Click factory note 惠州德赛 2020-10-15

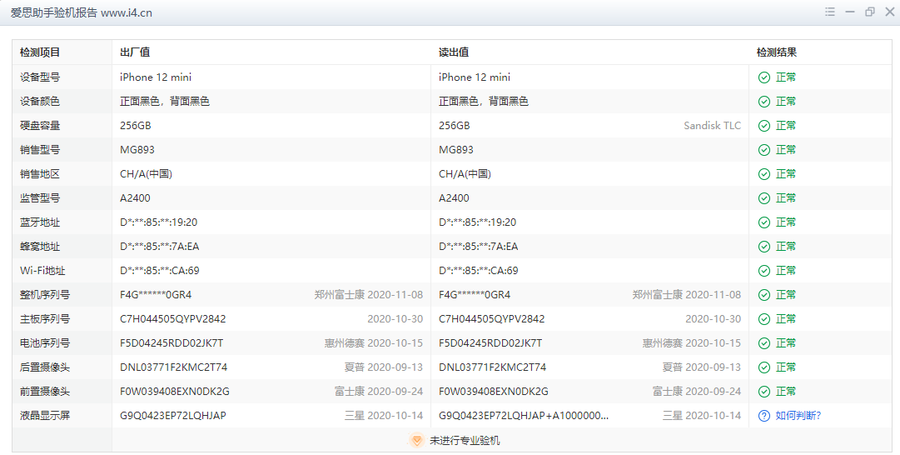374,343
